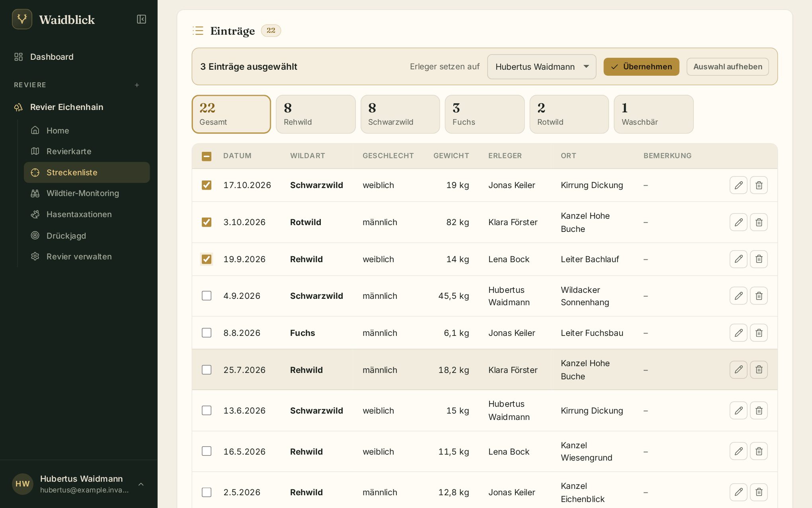Collapse the sidebar with the panel icon
The height and width of the screenshot is (508, 812).
tap(141, 19)
